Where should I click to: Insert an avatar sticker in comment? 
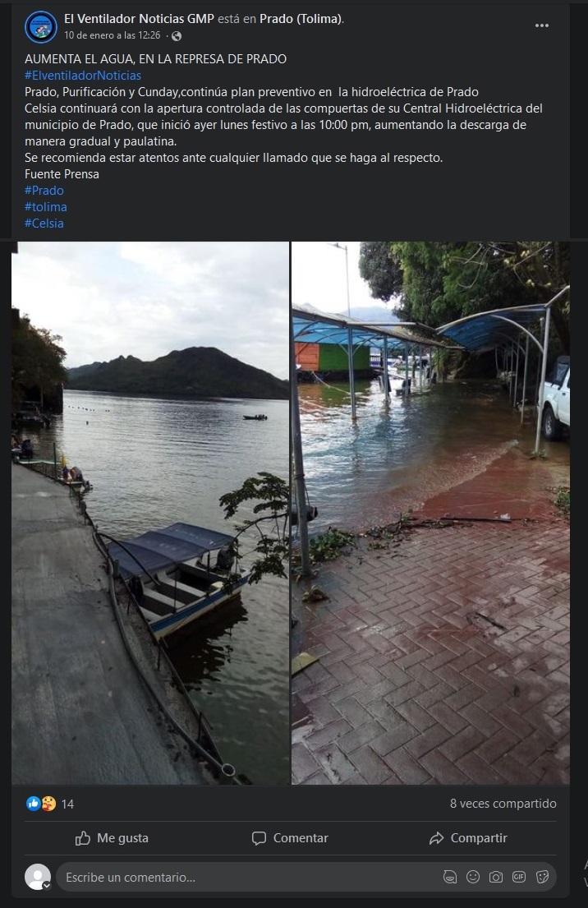[450, 877]
